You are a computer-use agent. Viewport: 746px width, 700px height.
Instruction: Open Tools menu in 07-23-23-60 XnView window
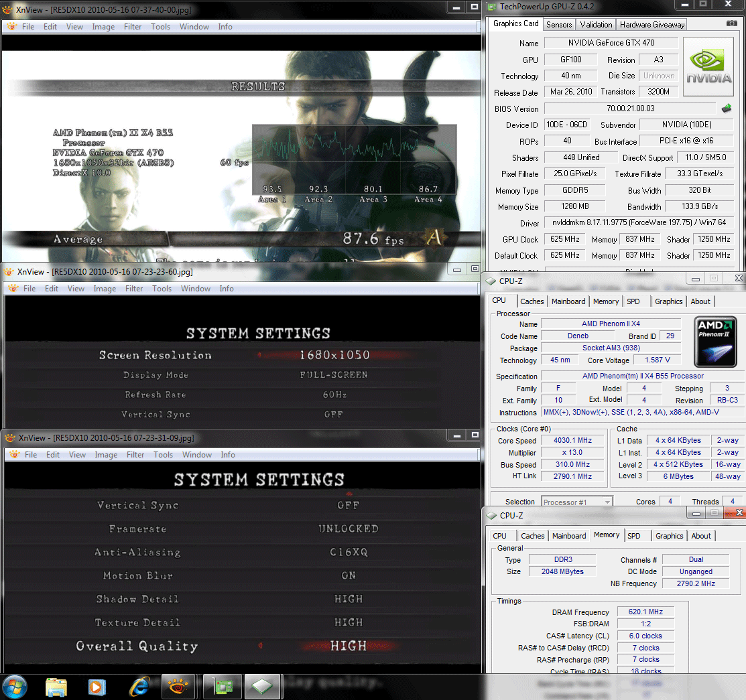(x=162, y=288)
